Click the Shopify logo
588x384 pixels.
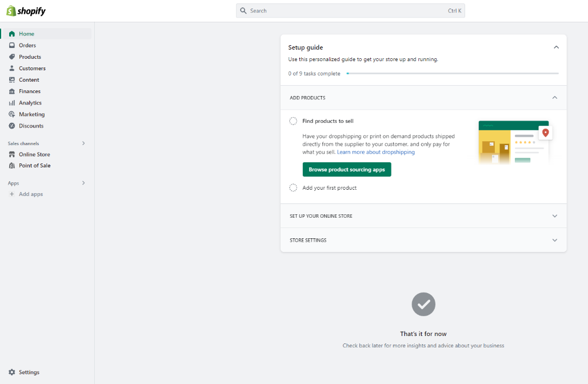[26, 11]
